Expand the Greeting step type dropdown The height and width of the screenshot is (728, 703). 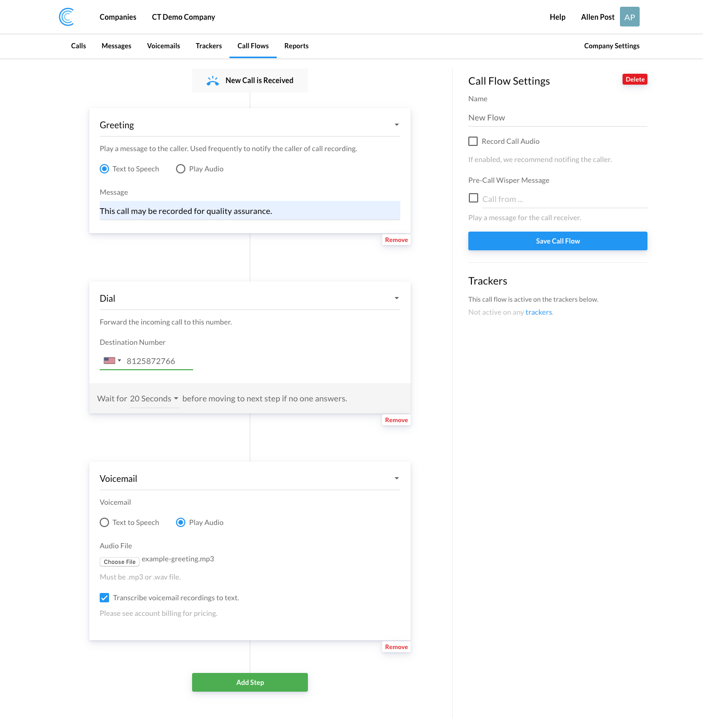(397, 125)
